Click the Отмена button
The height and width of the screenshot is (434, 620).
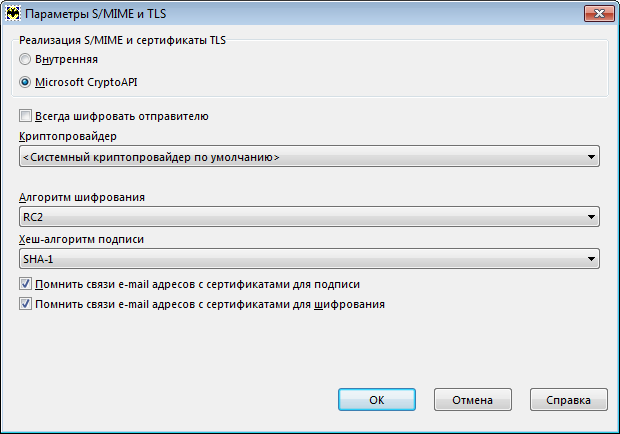pyautogui.click(x=473, y=400)
